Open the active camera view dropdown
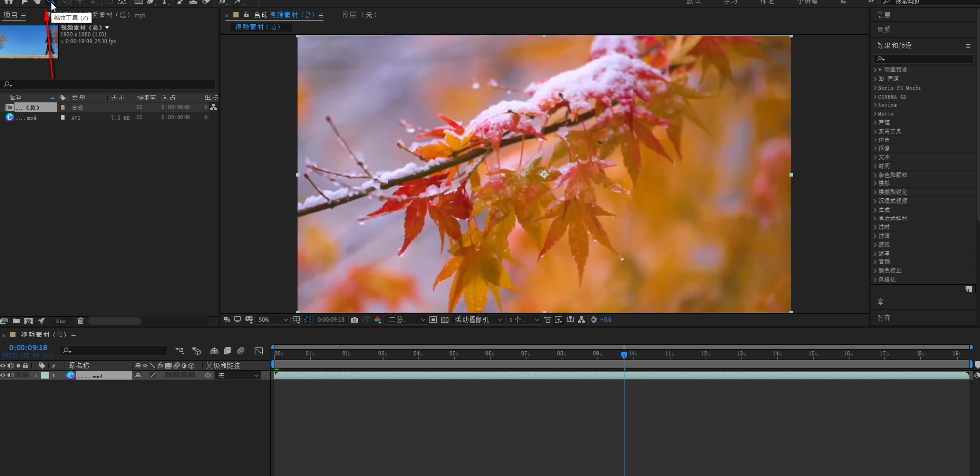Image resolution: width=980 pixels, height=476 pixels. tap(476, 319)
